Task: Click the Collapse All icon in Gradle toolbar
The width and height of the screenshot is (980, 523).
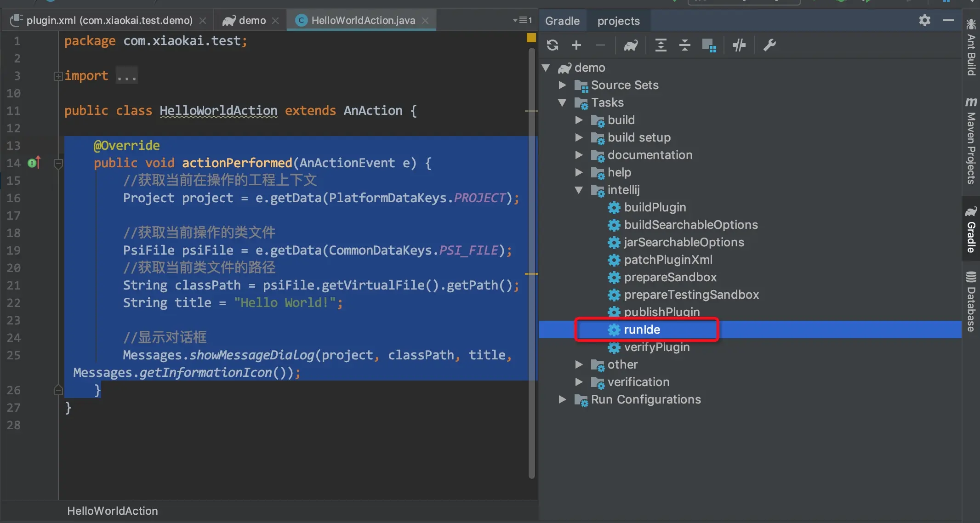Action: (x=685, y=45)
